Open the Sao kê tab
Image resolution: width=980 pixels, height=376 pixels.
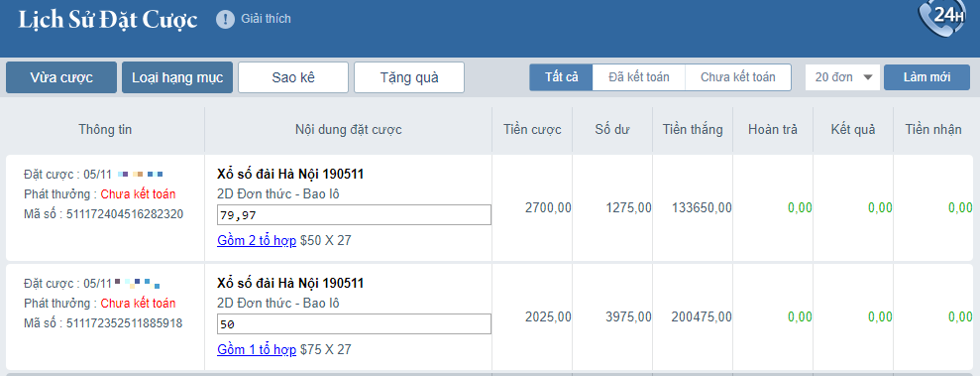pos(293,77)
